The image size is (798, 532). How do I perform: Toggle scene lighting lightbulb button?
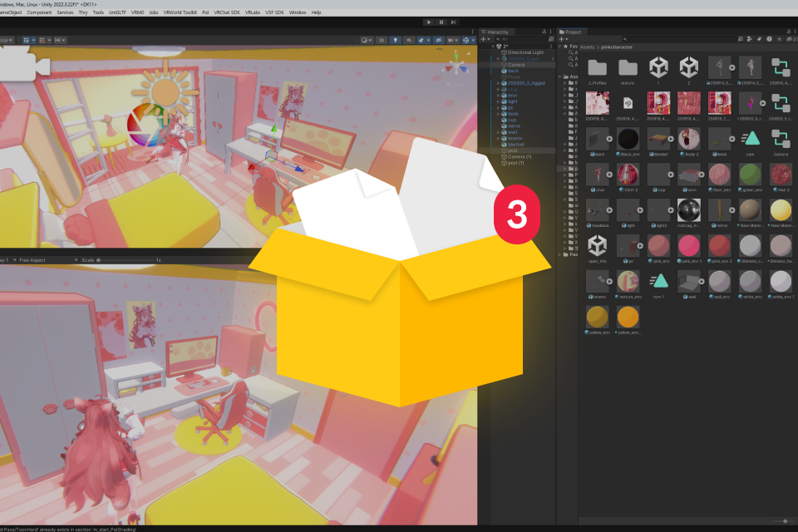click(x=395, y=40)
